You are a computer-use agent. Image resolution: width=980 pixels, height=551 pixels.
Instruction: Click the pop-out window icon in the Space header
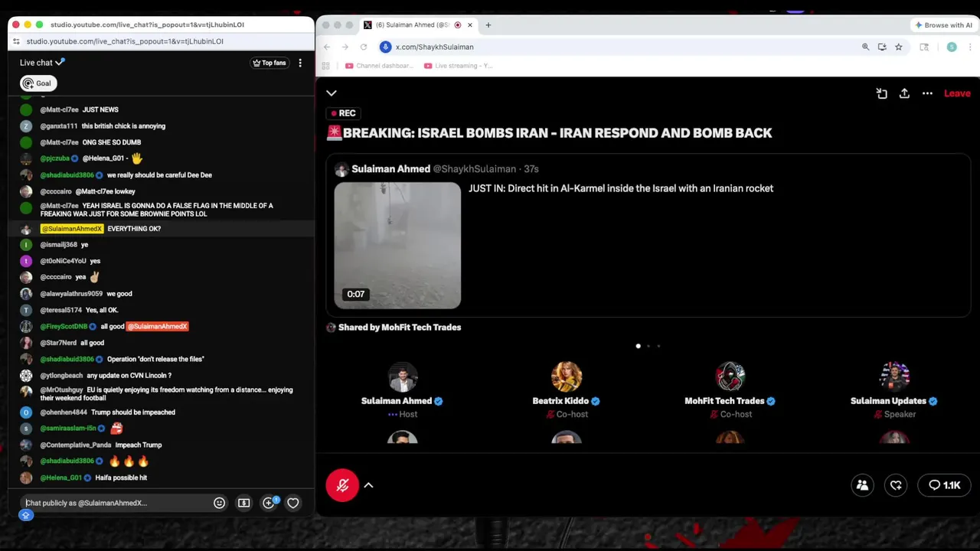882,93
